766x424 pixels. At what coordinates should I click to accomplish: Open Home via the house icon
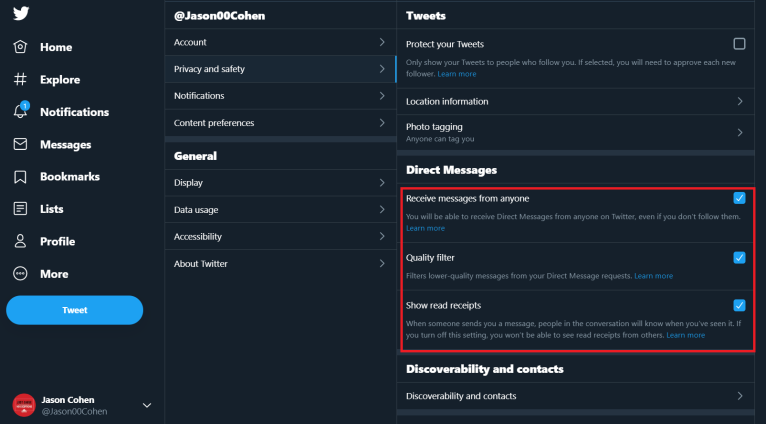(20, 47)
